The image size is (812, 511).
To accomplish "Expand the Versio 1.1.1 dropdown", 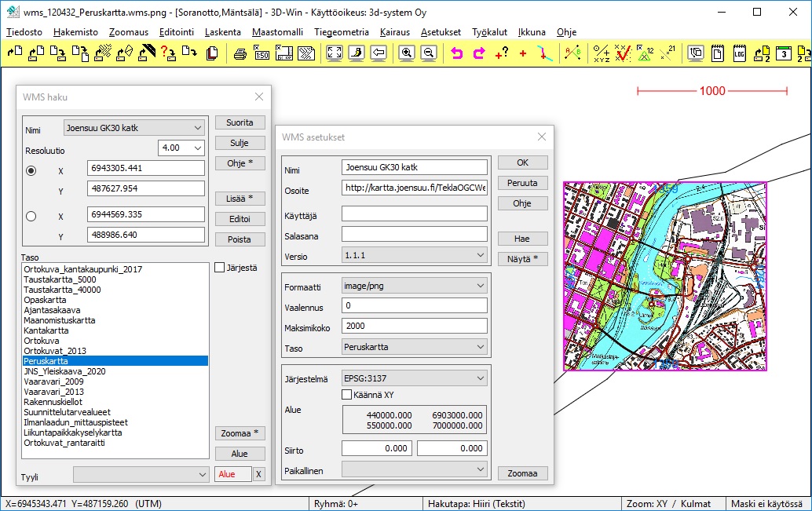I will (x=415, y=255).
